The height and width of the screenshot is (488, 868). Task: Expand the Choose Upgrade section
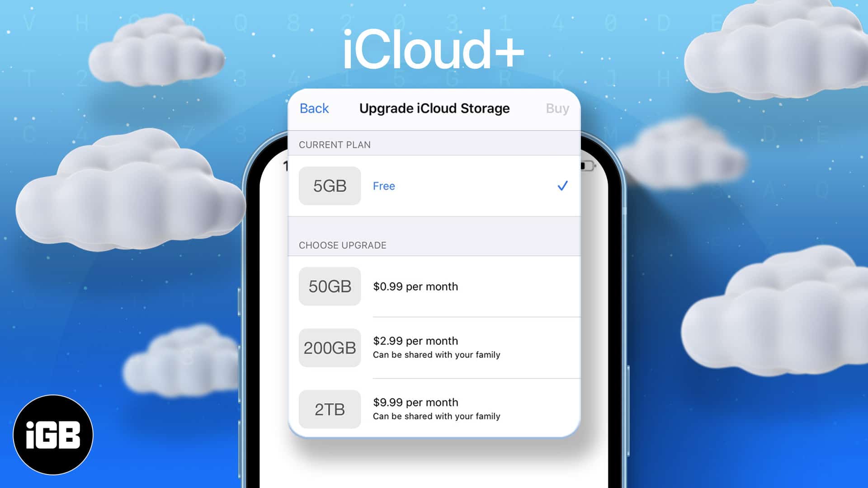pyautogui.click(x=342, y=245)
